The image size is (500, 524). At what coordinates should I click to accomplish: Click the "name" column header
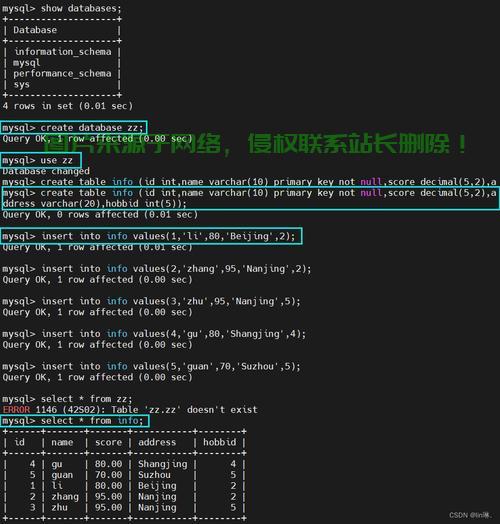pos(62,442)
